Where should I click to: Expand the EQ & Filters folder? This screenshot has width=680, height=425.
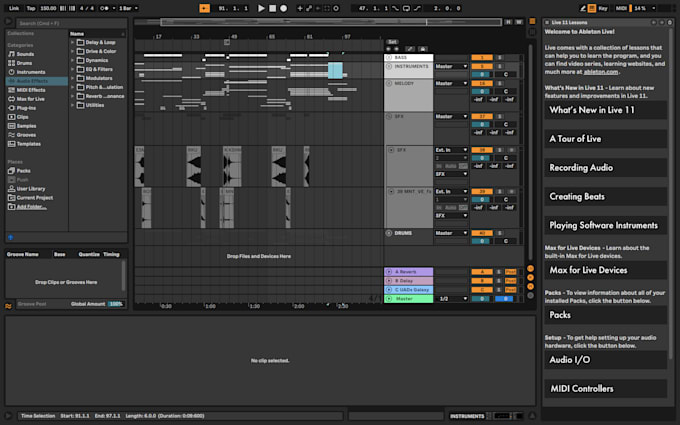coord(72,69)
